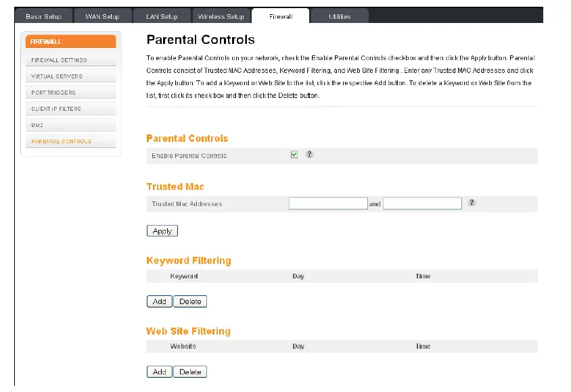This screenshot has width=571, height=392.
Task: Click the Apply button
Action: [162, 231]
